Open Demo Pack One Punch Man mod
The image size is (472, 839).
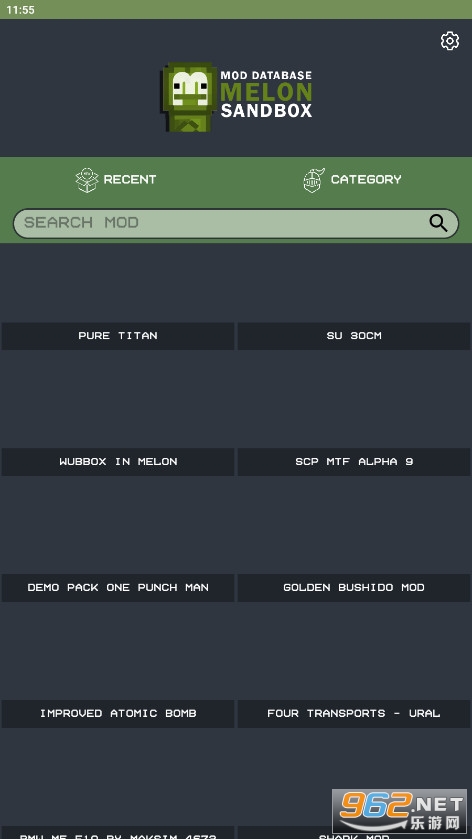click(x=118, y=588)
